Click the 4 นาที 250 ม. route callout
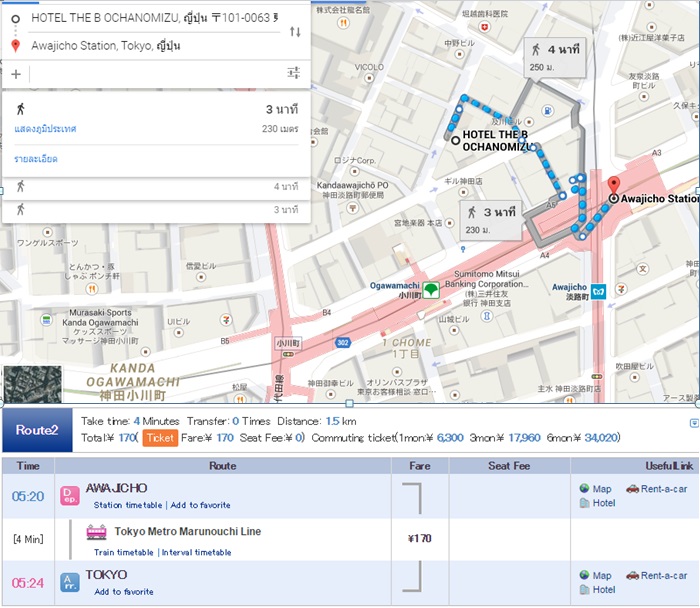700x608 pixels. [x=554, y=58]
